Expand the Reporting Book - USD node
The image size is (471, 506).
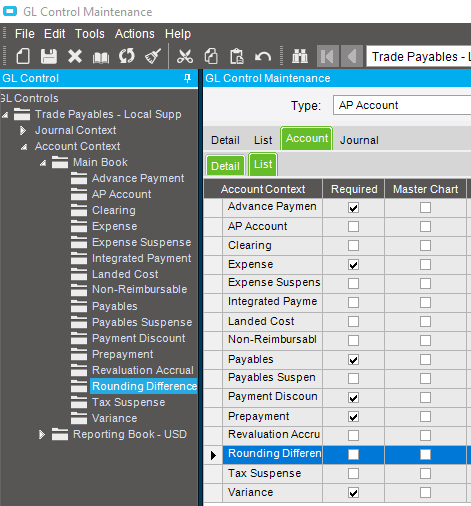(42, 434)
